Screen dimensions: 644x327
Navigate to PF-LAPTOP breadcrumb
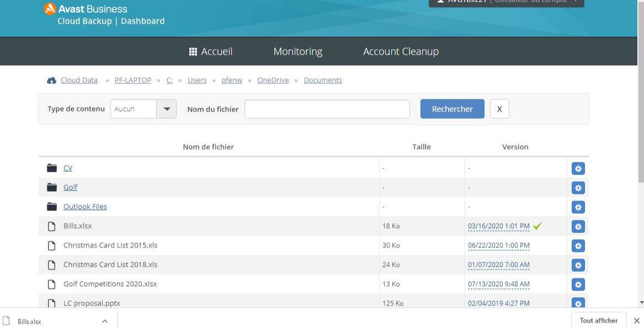(x=132, y=80)
